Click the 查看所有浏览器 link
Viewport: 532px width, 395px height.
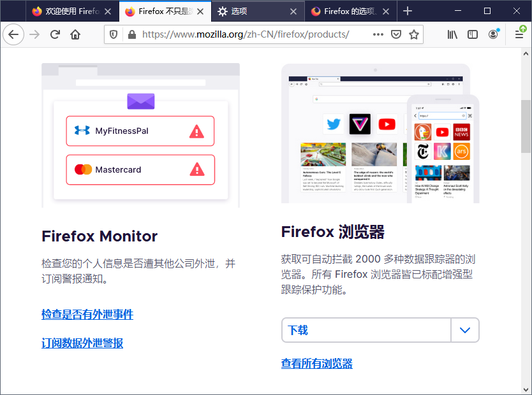pos(316,363)
